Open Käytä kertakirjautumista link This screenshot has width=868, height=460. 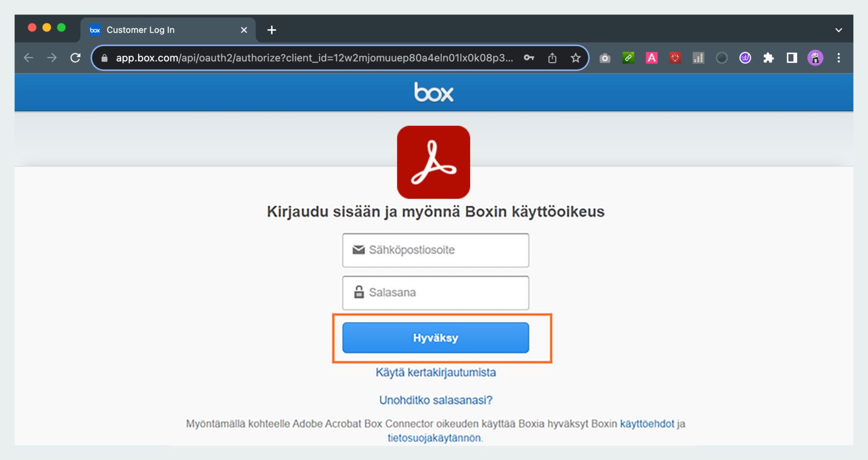pos(436,372)
